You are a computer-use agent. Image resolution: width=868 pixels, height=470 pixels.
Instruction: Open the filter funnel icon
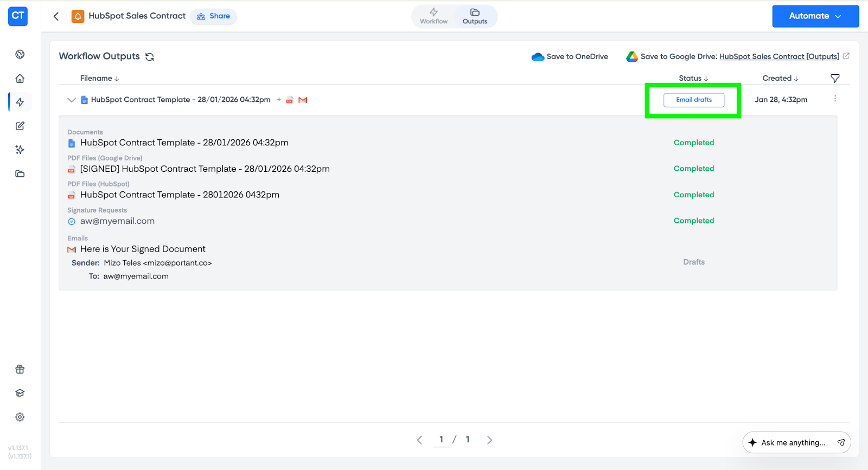point(835,79)
